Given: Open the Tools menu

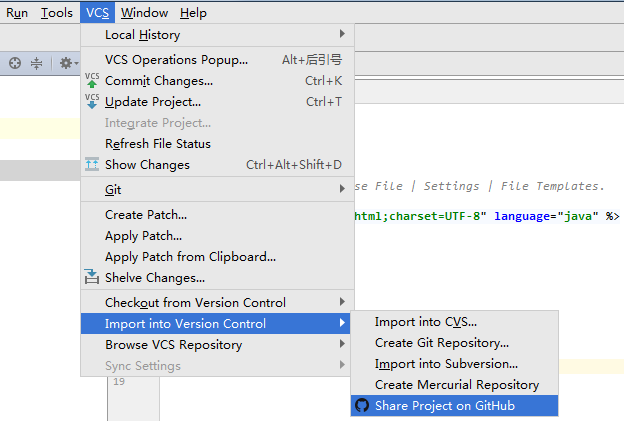Looking at the screenshot, I should pyautogui.click(x=57, y=13).
